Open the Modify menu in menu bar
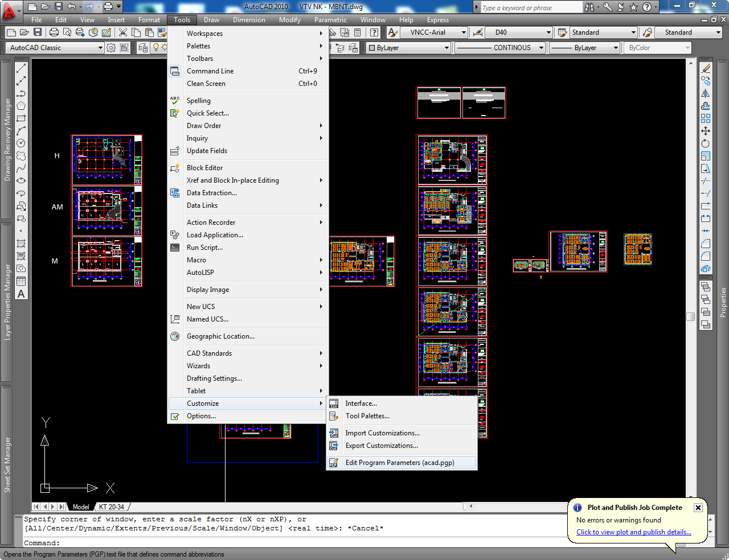 coord(290,20)
